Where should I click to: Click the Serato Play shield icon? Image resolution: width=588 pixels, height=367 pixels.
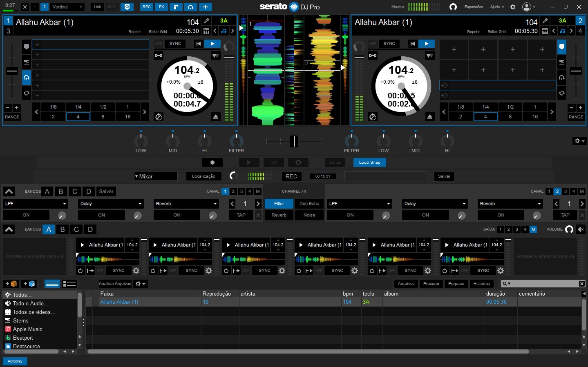(127, 7)
